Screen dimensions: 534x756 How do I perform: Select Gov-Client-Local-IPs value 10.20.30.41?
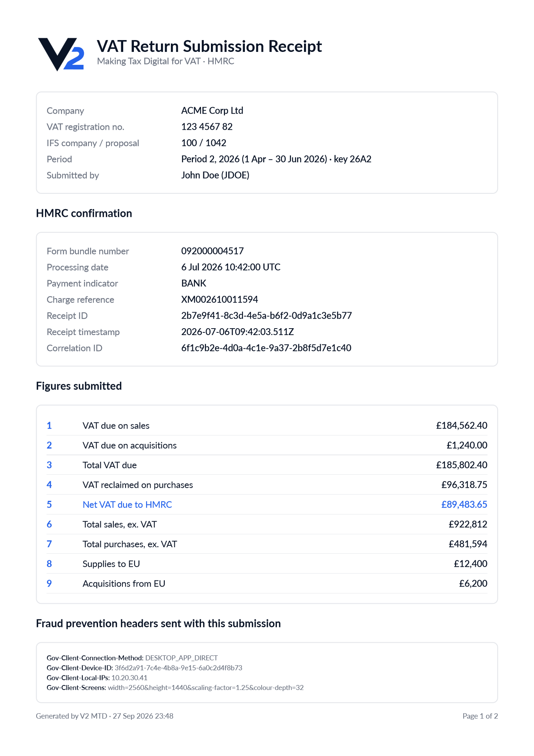pos(129,678)
